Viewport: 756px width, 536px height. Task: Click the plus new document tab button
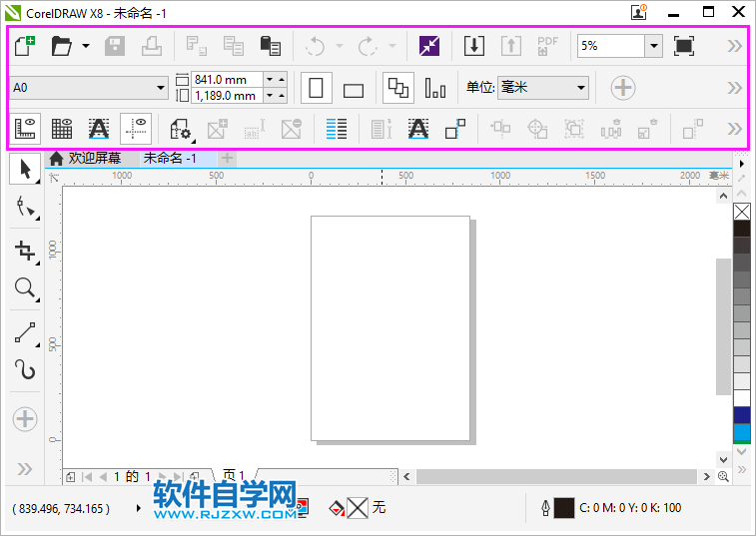point(227,158)
